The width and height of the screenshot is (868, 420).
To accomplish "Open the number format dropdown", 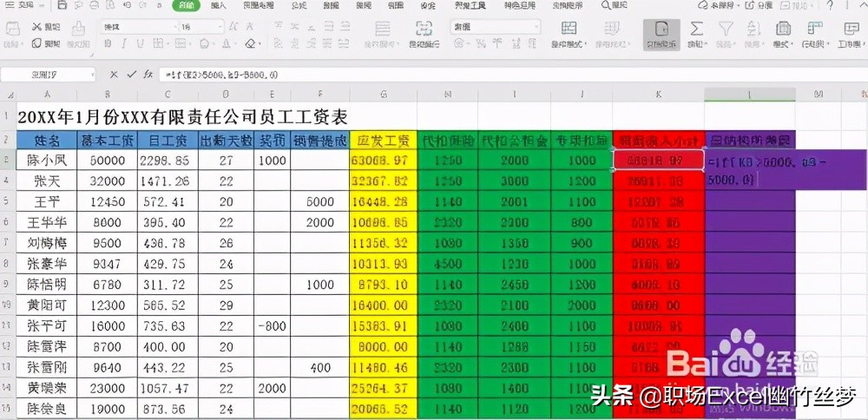I will 536,27.
